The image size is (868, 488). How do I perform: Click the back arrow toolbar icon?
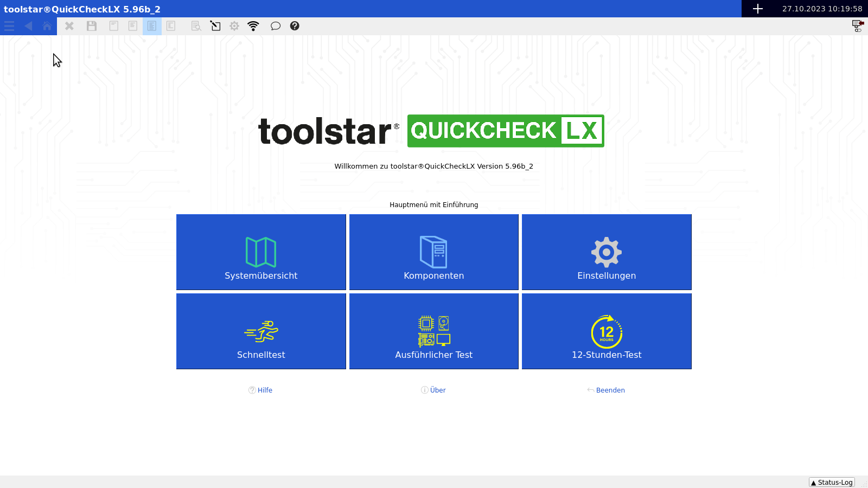pyautogui.click(x=28, y=26)
